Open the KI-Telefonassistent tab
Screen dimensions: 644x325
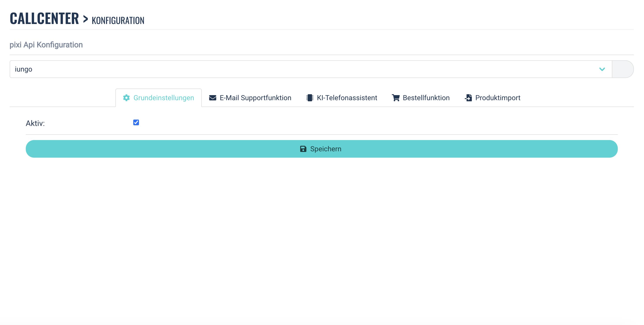pyautogui.click(x=347, y=98)
